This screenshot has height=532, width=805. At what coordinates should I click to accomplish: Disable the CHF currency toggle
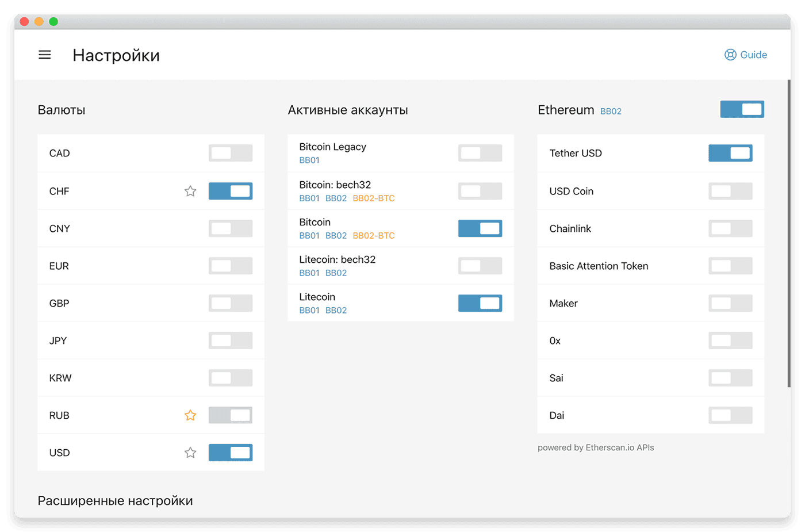pyautogui.click(x=231, y=191)
